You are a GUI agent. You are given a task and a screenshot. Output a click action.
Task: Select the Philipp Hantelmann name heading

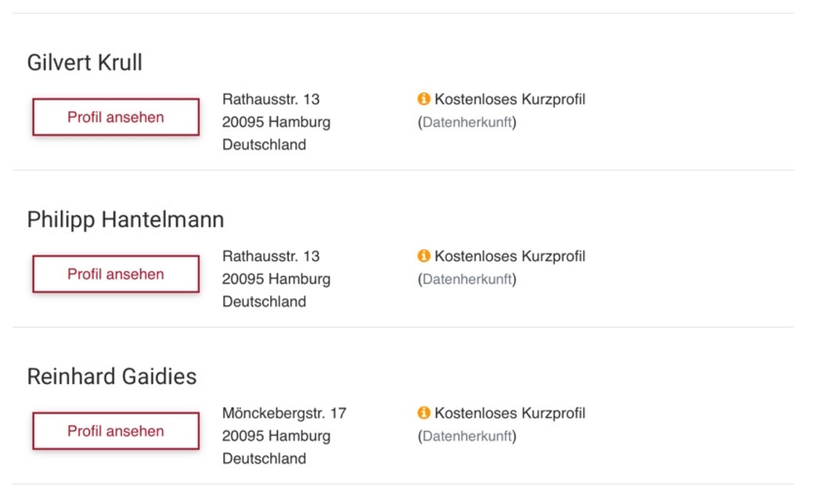125,220
